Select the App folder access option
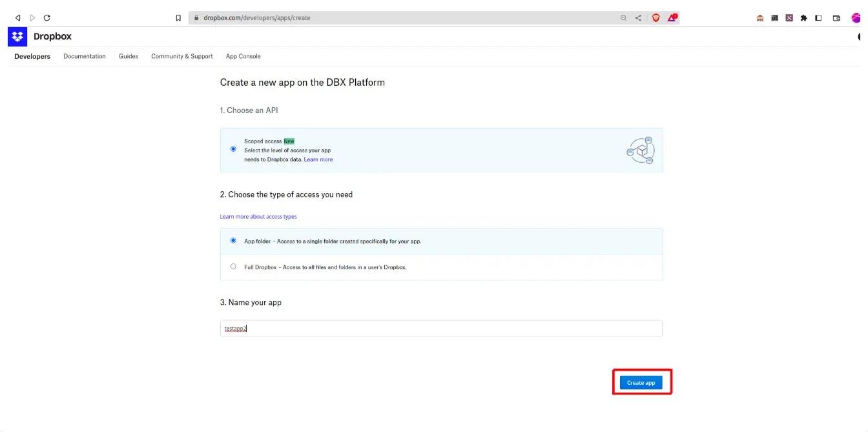 coord(233,240)
